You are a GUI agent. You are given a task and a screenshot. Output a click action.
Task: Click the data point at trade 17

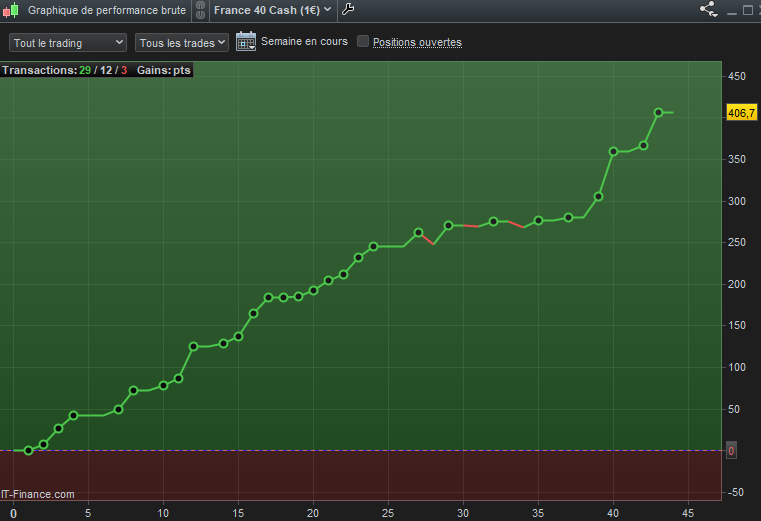click(x=268, y=297)
